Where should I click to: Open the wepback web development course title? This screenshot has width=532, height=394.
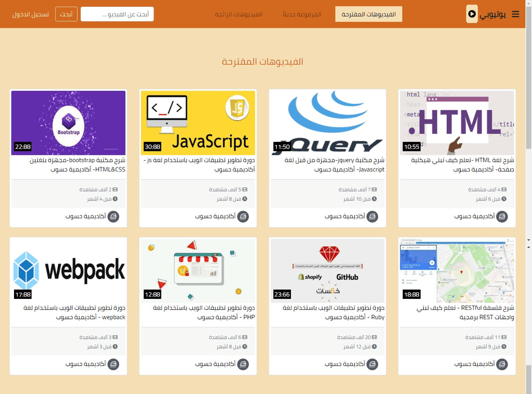[74, 312]
